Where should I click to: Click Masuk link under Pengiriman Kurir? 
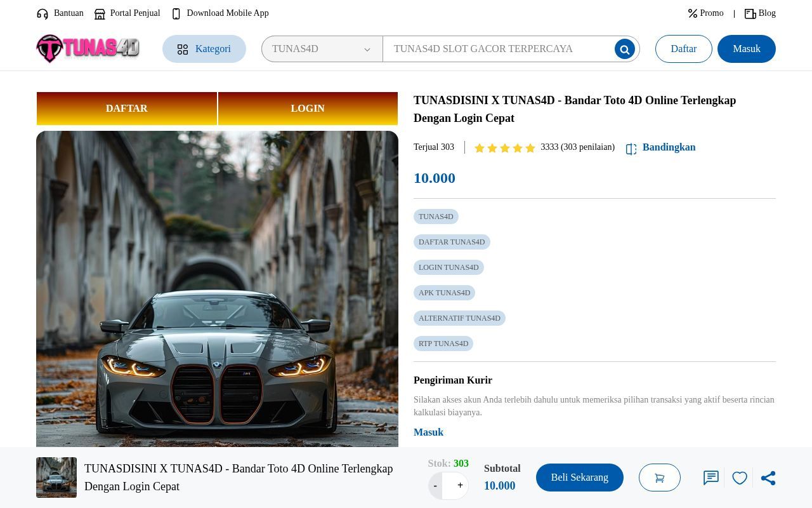pos(428,432)
